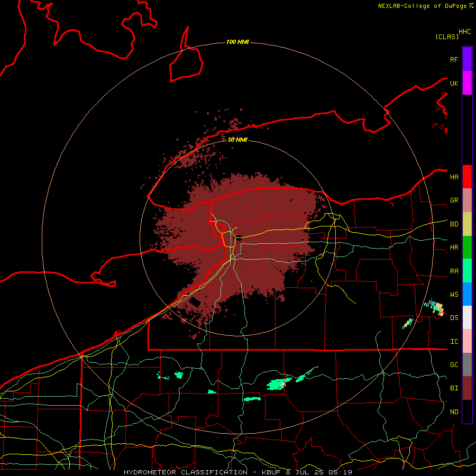Select the GC gray legend swatch
The width and height of the screenshot is (476, 476).
467,364
